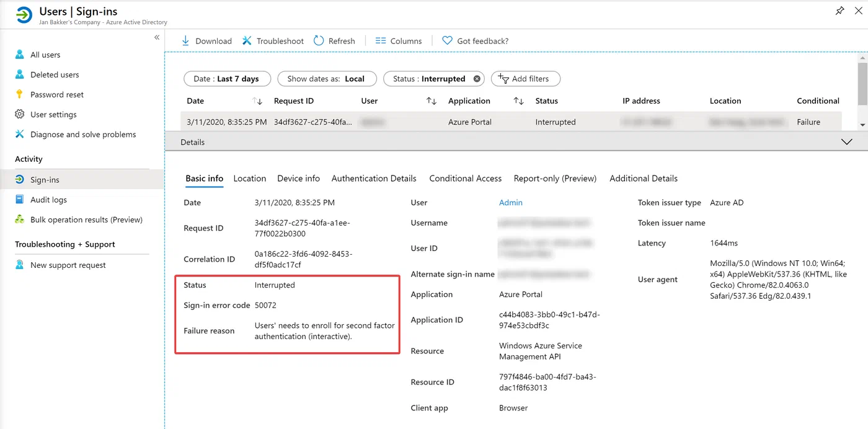Viewport: 868px width, 429px height.
Task: Open the Authentication Details tab
Action: [x=374, y=179]
